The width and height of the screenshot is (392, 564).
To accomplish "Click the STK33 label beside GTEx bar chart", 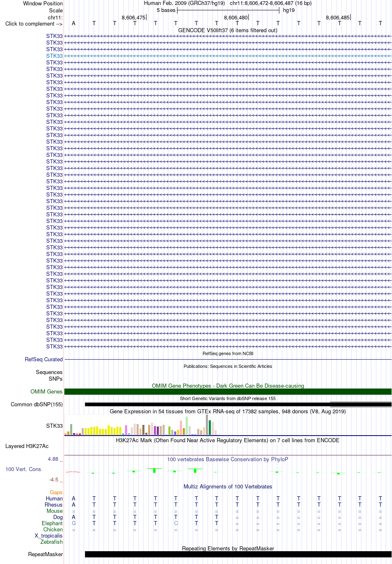I will click(54, 426).
